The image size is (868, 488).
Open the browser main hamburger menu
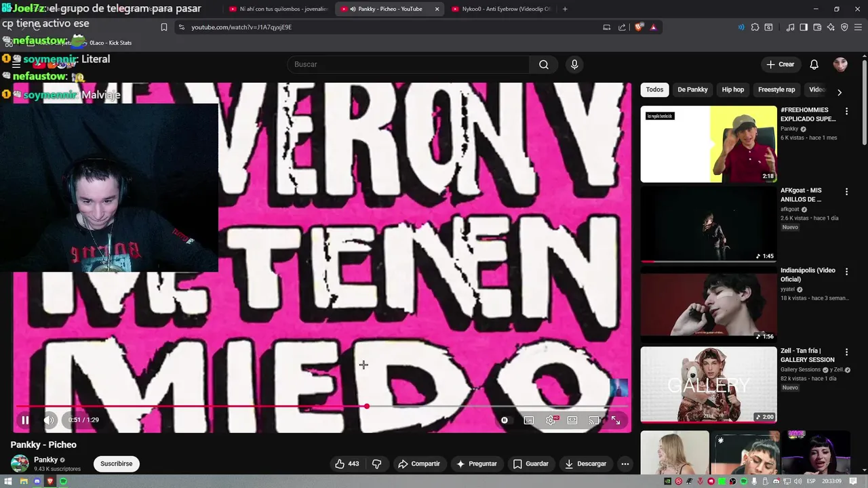[858, 27]
